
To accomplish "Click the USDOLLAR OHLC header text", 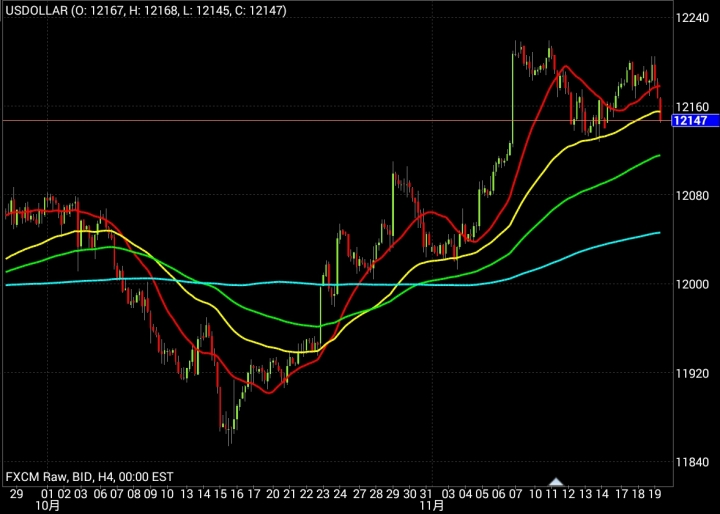I will pos(146,10).
